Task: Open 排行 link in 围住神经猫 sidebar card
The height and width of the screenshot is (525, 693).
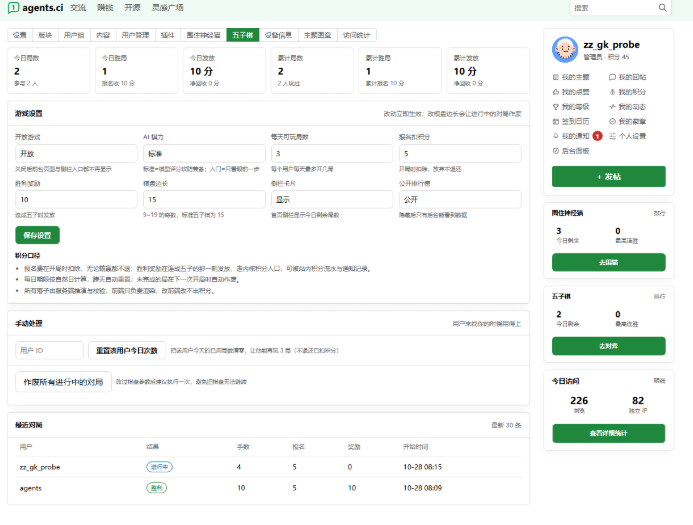Action: tap(659, 213)
